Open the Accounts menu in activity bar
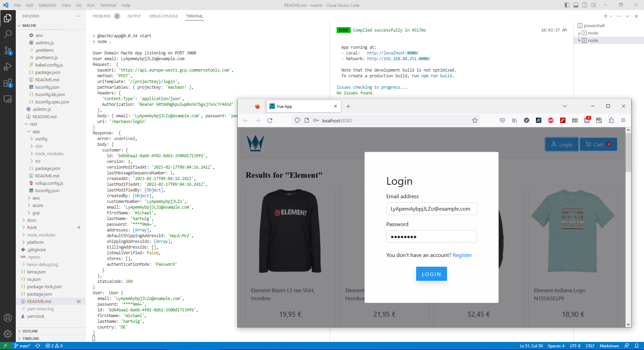 [x=8, y=318]
